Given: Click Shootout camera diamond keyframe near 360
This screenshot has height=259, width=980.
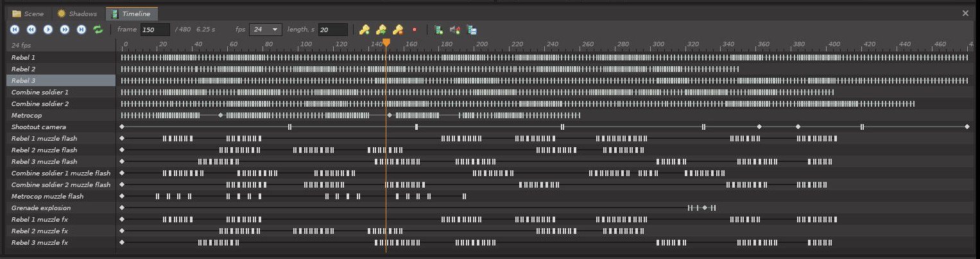Looking at the screenshot, I should point(759,127).
